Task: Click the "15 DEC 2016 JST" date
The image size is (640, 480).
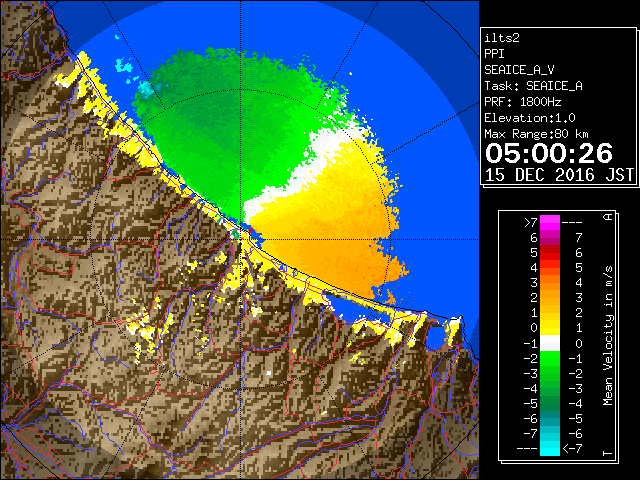Action: (559, 175)
